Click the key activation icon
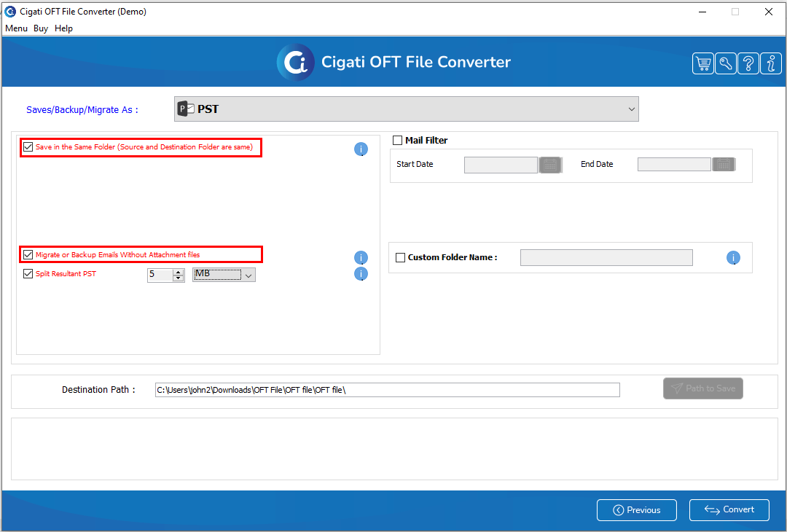 [x=726, y=63]
